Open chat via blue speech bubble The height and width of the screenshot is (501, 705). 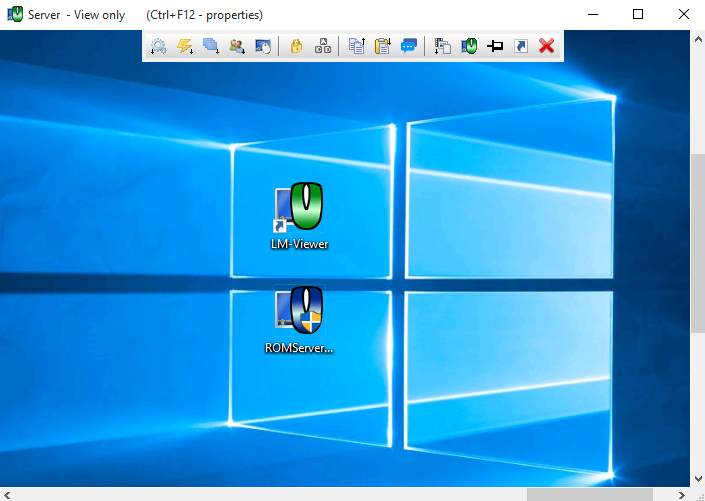409,46
